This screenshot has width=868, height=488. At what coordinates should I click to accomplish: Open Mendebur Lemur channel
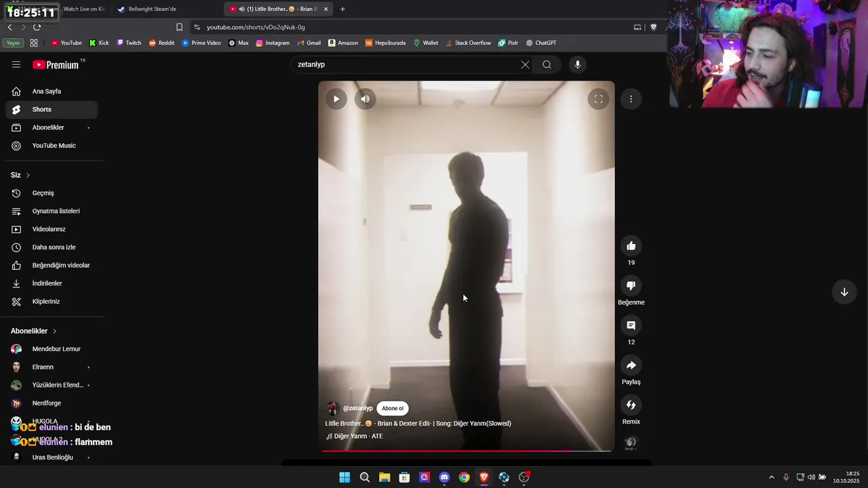pyautogui.click(x=51, y=349)
